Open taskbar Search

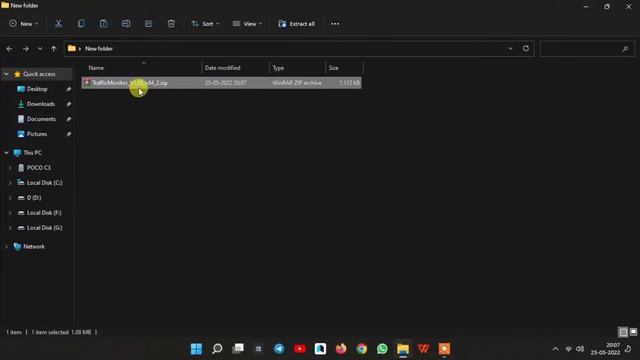click(217, 349)
